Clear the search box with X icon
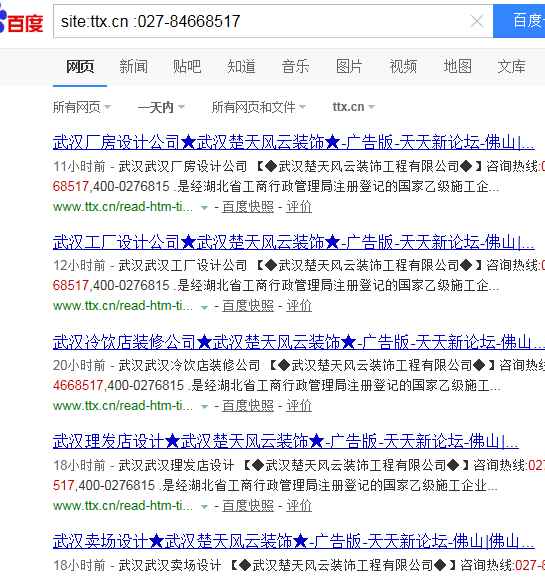 477,21
